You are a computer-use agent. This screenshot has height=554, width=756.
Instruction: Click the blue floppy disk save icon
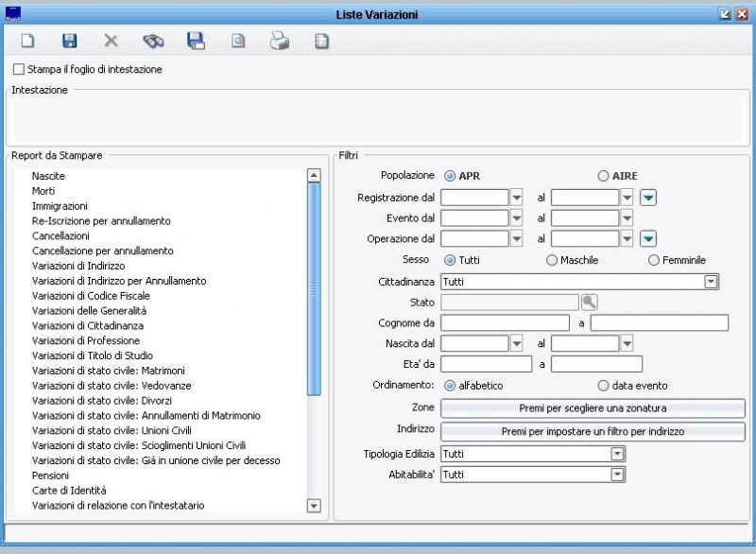coord(69,42)
